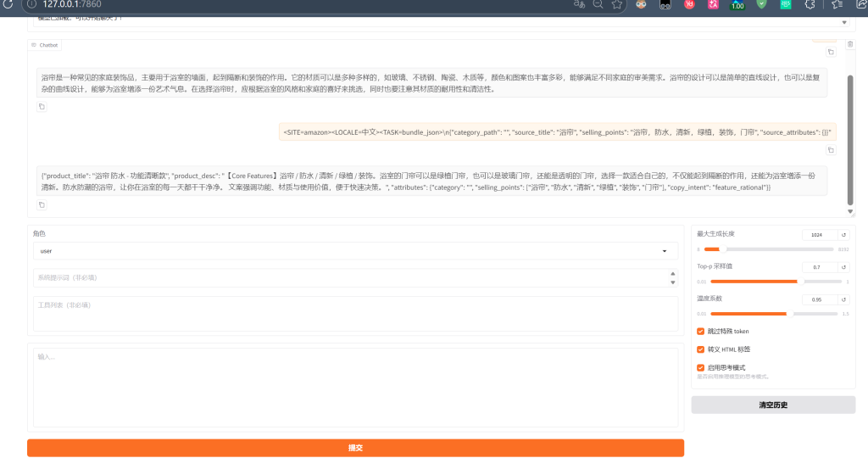Click the down arrow of 系统提示词 box
The width and height of the screenshot is (868, 458).
click(x=672, y=282)
